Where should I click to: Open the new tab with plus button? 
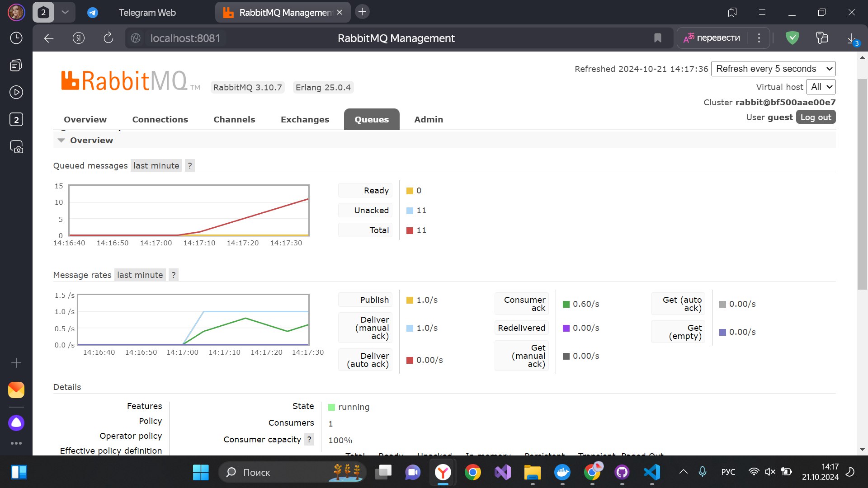pyautogui.click(x=362, y=12)
